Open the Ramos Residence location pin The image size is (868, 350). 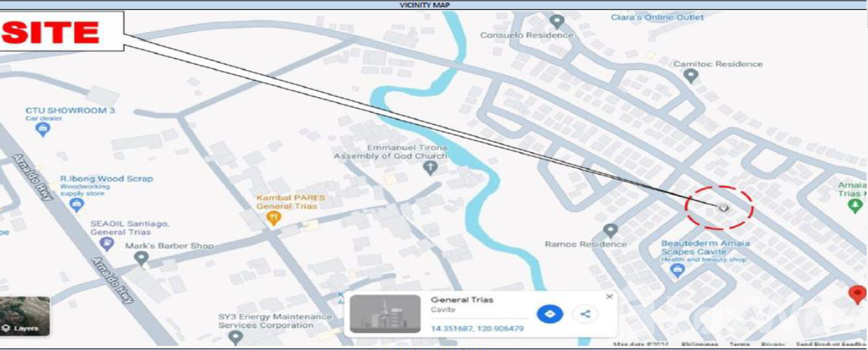pyautogui.click(x=610, y=230)
